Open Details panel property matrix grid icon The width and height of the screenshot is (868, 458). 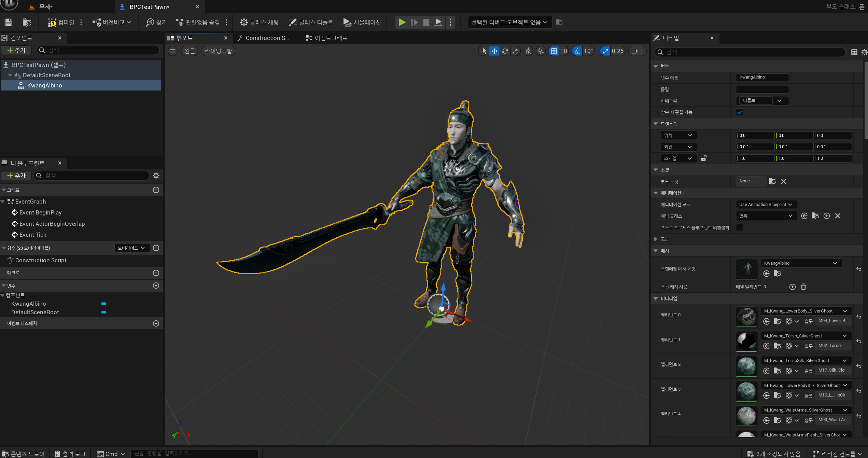tap(854, 52)
